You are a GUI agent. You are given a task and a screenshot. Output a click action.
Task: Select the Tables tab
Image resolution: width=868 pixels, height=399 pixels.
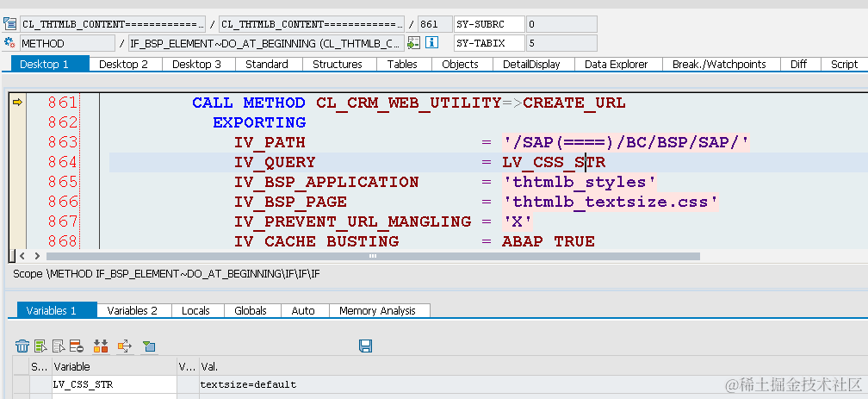pyautogui.click(x=402, y=65)
